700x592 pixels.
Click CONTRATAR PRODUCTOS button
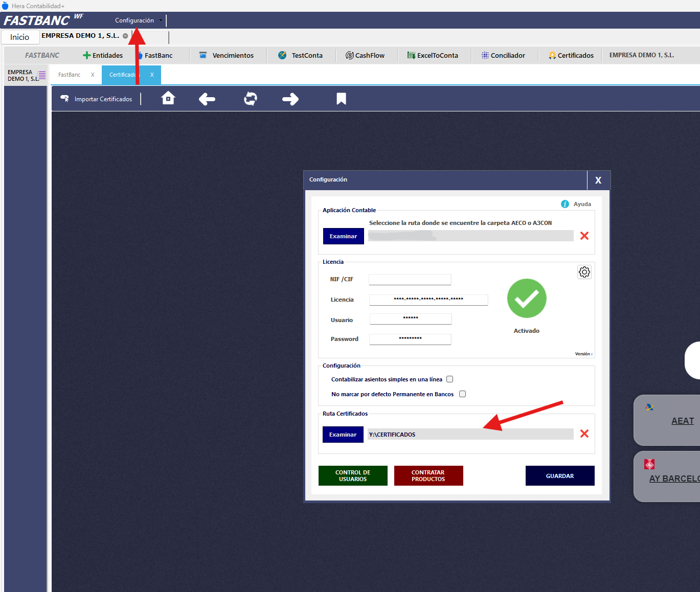428,476
